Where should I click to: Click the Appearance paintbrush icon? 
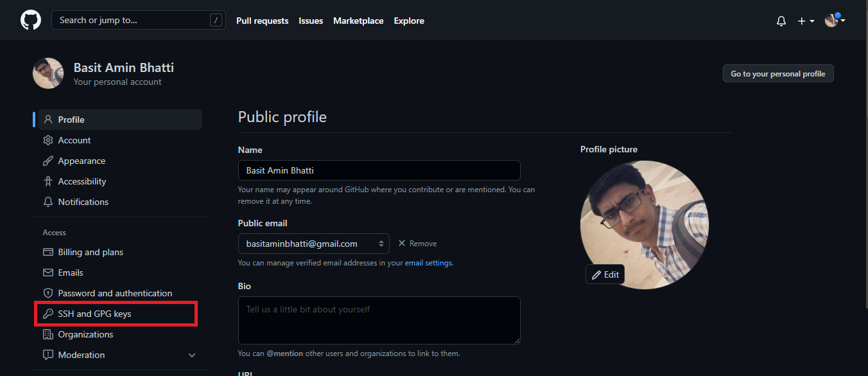pyautogui.click(x=48, y=161)
